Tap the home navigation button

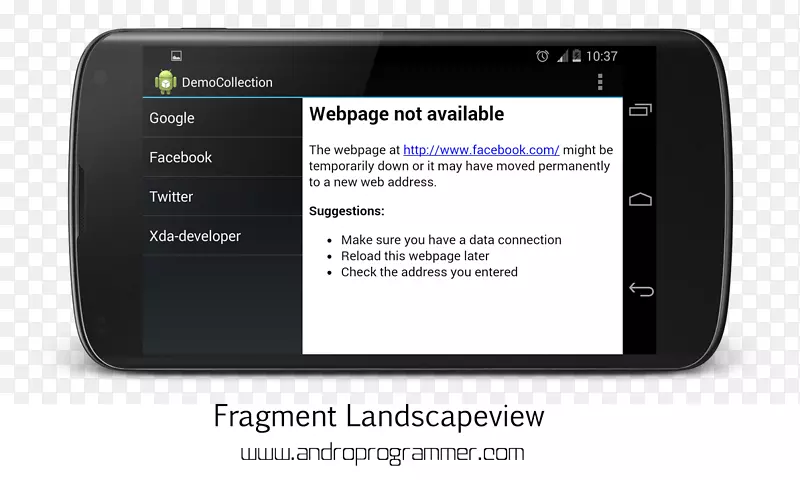pyautogui.click(x=640, y=199)
